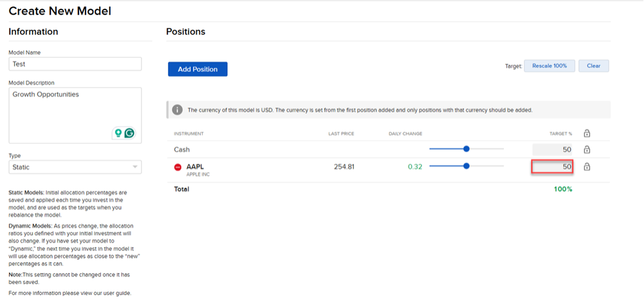Click into the Model Name field
Viewport: 644px width, 302px height.
point(75,64)
